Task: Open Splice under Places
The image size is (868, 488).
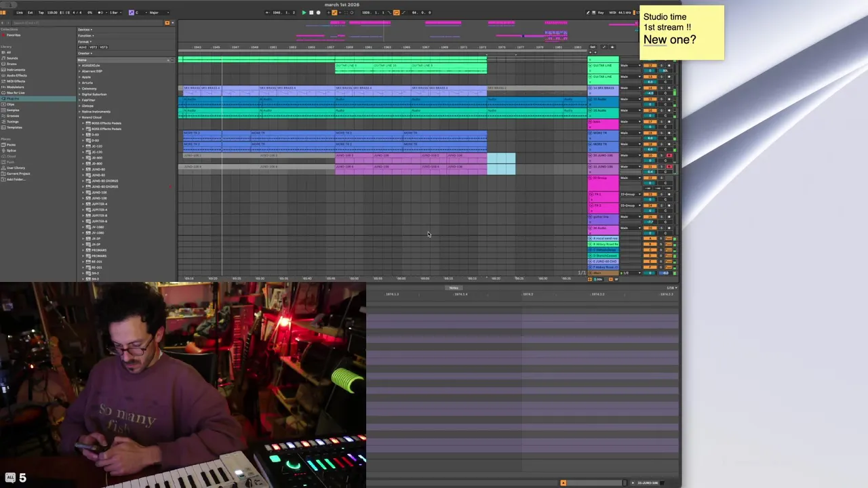Action: click(x=12, y=150)
